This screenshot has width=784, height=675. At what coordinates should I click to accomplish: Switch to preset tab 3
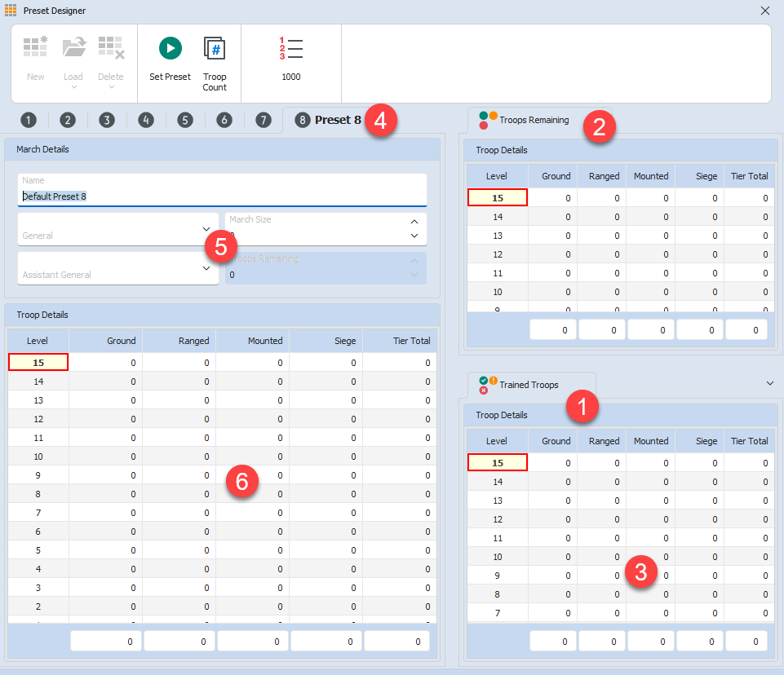point(107,120)
